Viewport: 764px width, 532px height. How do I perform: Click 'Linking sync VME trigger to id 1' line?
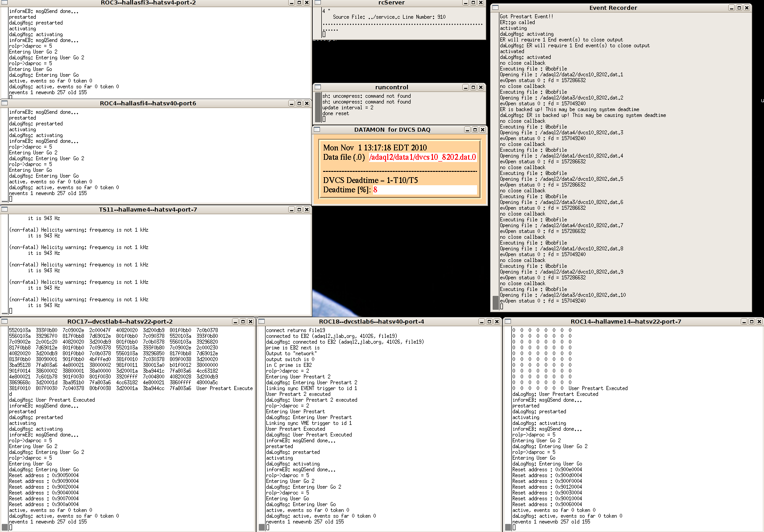[x=309, y=423]
